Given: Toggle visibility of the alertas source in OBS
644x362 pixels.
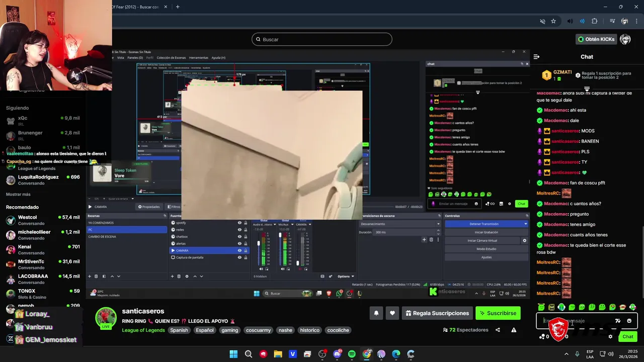Looking at the screenshot, I should [239, 243].
